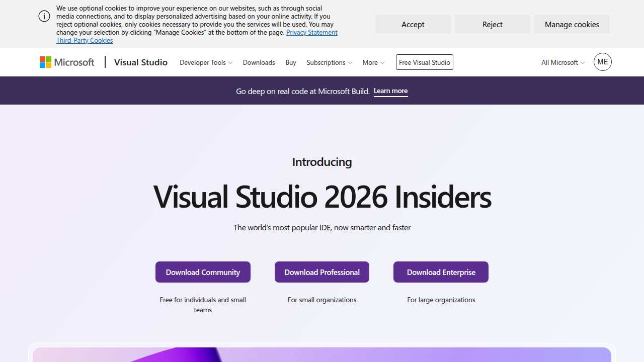Image resolution: width=644 pixels, height=362 pixels.
Task: Click the Microsoft logo
Action: coord(67,62)
